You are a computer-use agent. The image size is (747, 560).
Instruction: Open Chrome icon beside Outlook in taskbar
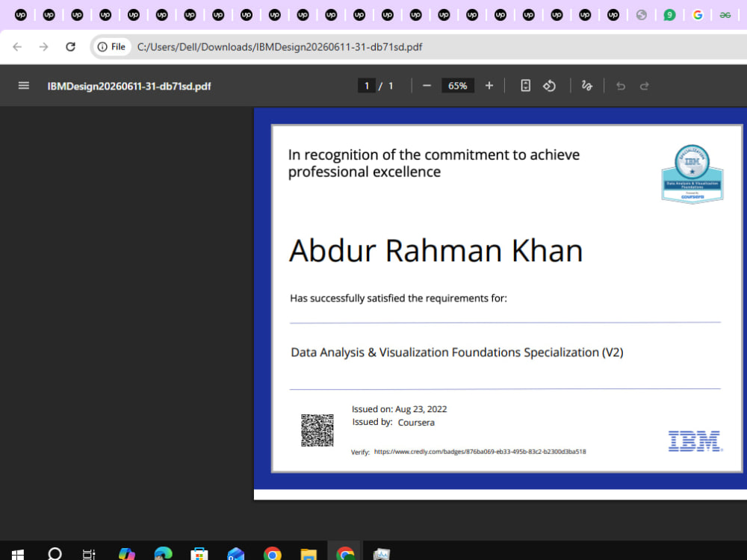pyautogui.click(x=273, y=554)
